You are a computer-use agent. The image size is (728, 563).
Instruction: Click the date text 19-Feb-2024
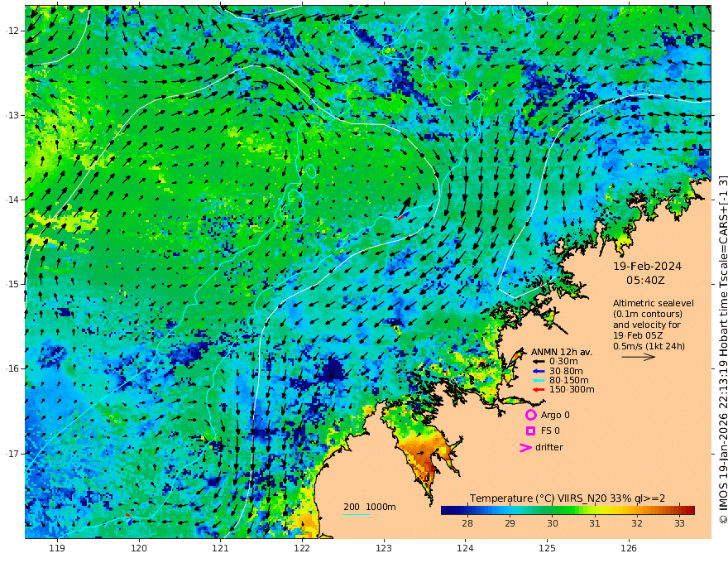click(647, 267)
